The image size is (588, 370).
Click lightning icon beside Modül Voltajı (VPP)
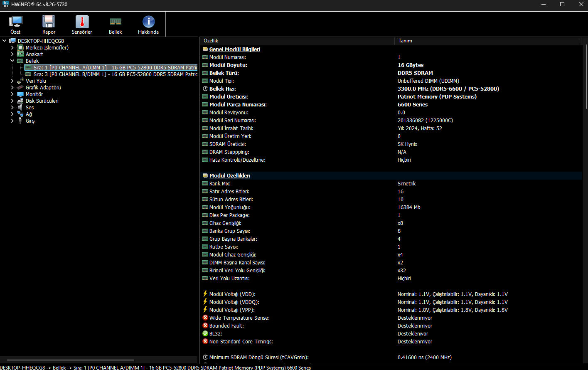point(205,310)
